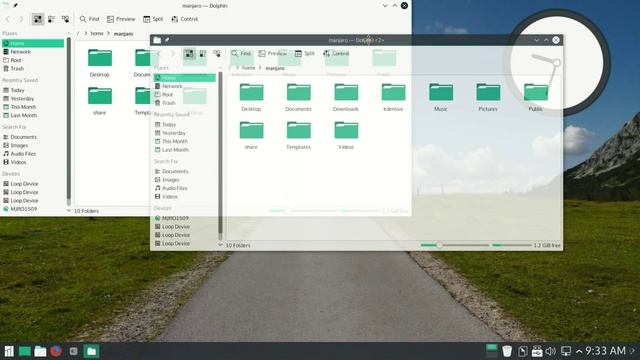
Task: Toggle Split view in the back Dolphin window
Action: (153, 19)
